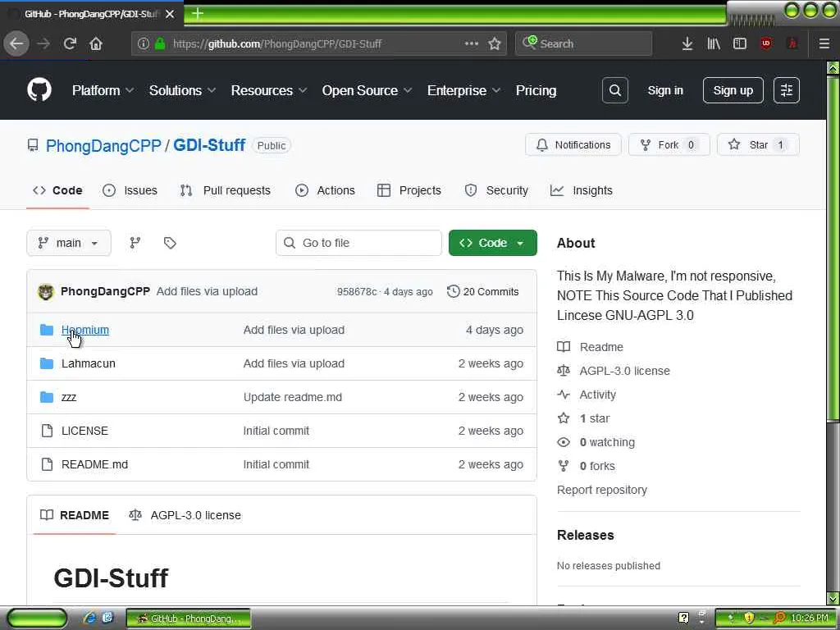The width and height of the screenshot is (840, 630).
Task: Open the main branch selector dropdown
Action: (x=69, y=243)
